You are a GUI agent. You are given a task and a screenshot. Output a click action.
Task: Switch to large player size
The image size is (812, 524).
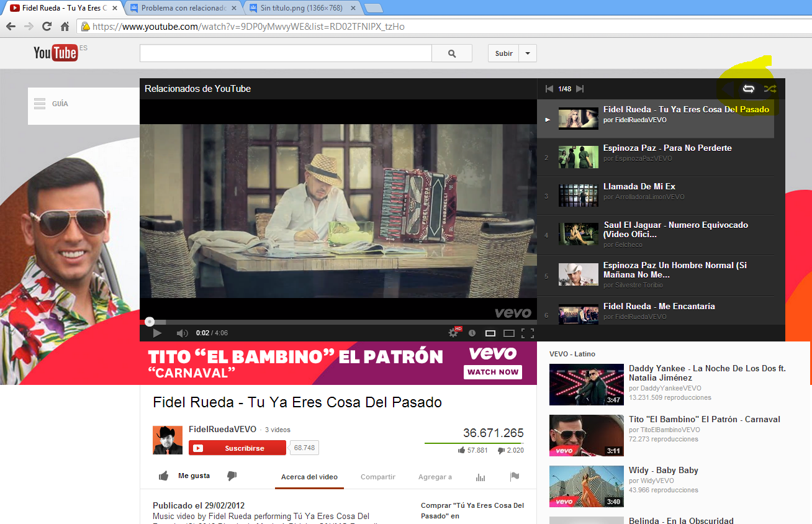click(509, 333)
